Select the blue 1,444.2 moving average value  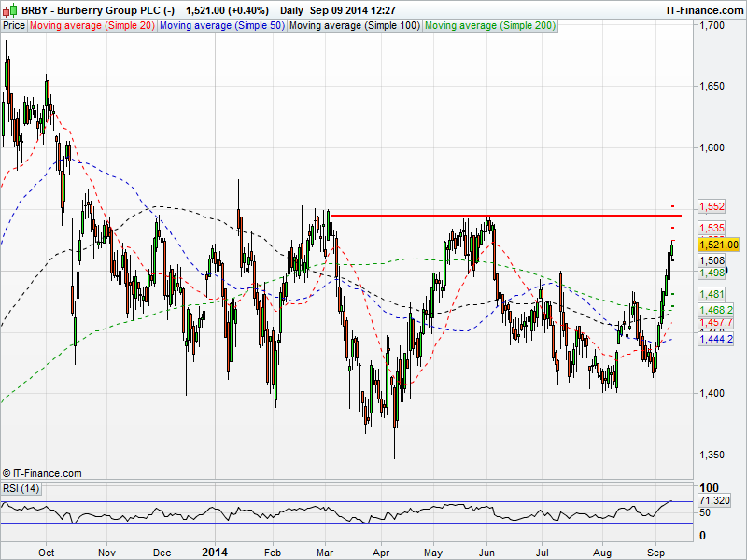click(715, 339)
